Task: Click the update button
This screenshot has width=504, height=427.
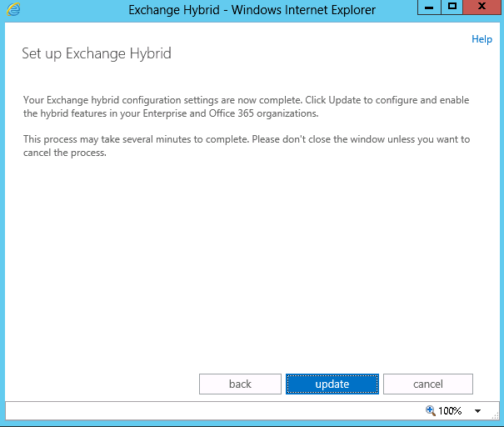Action: (x=332, y=384)
